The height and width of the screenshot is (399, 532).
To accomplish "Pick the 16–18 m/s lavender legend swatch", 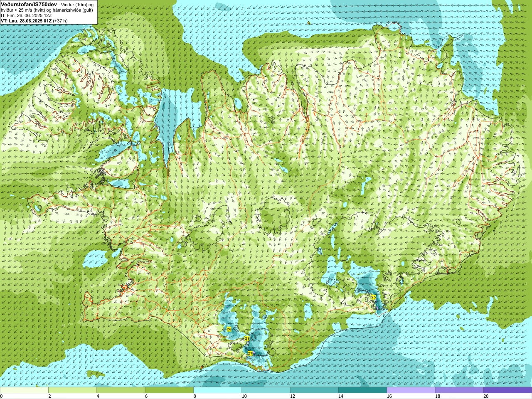I will tap(411, 390).
